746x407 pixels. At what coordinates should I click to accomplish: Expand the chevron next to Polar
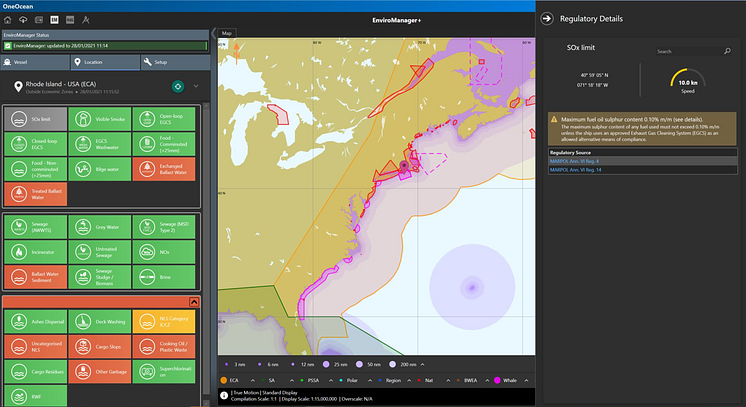coord(370,380)
